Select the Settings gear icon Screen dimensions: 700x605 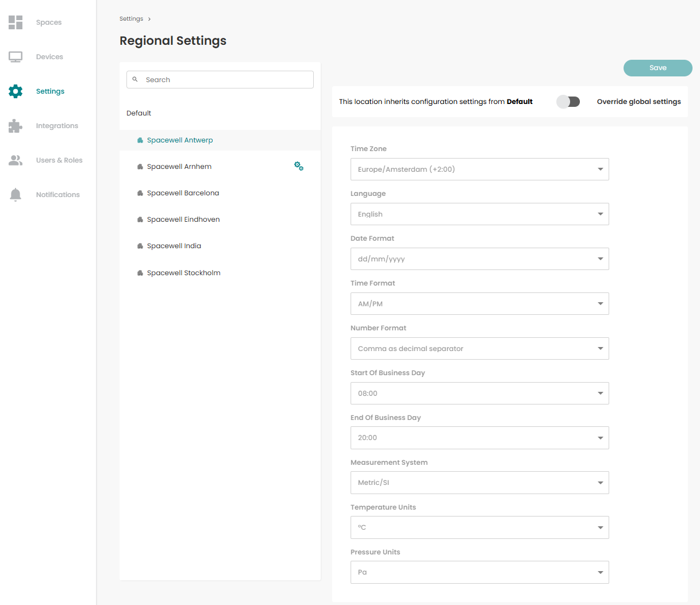[16, 91]
